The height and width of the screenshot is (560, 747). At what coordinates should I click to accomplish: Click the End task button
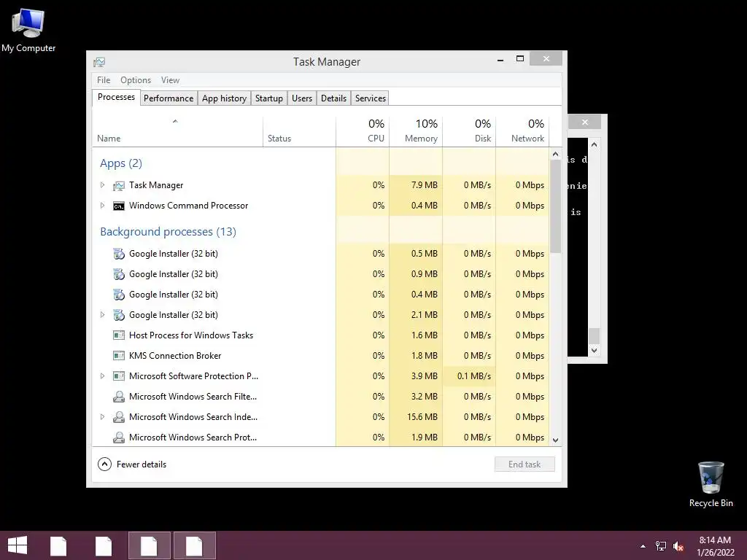click(x=525, y=464)
